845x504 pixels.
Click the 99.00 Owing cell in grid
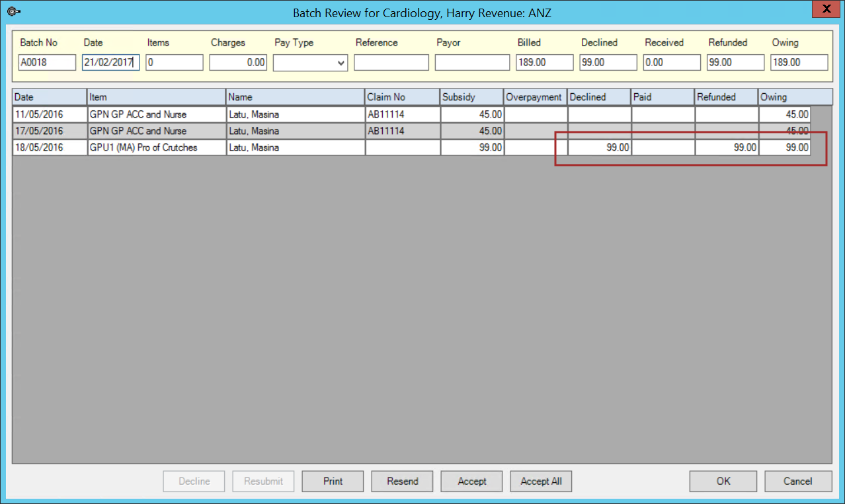[x=784, y=147]
